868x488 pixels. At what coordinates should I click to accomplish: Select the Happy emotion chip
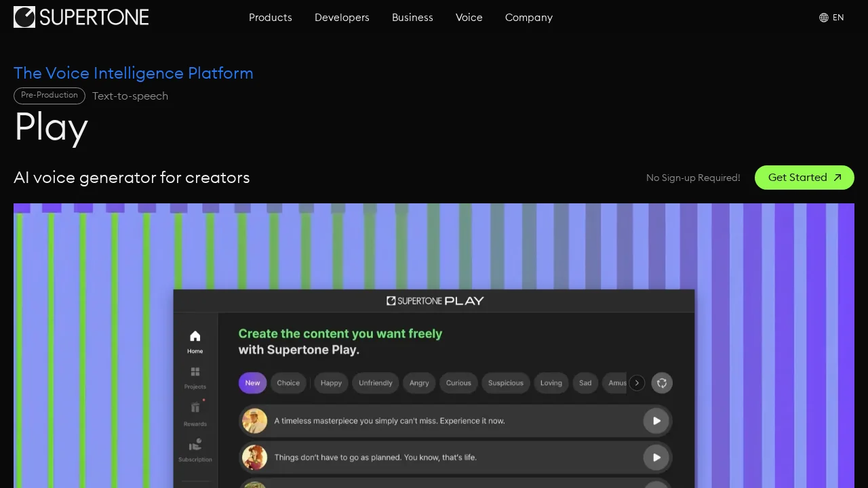[331, 383]
